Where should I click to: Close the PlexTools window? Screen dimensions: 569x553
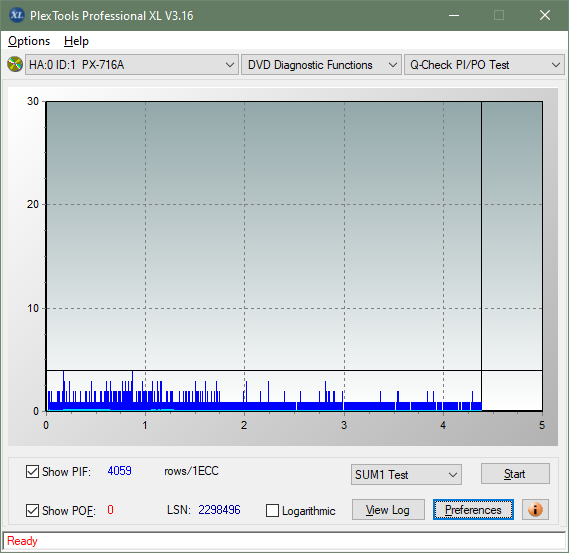pyautogui.click(x=545, y=15)
